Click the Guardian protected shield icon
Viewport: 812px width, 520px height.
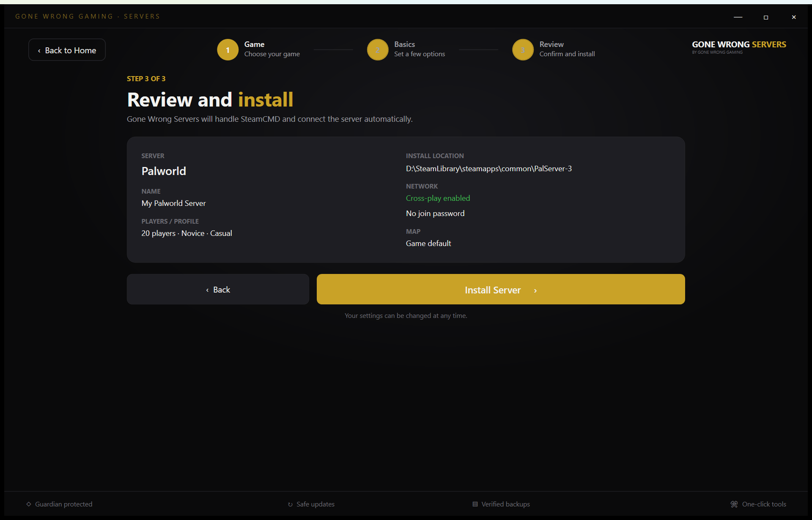(29, 504)
